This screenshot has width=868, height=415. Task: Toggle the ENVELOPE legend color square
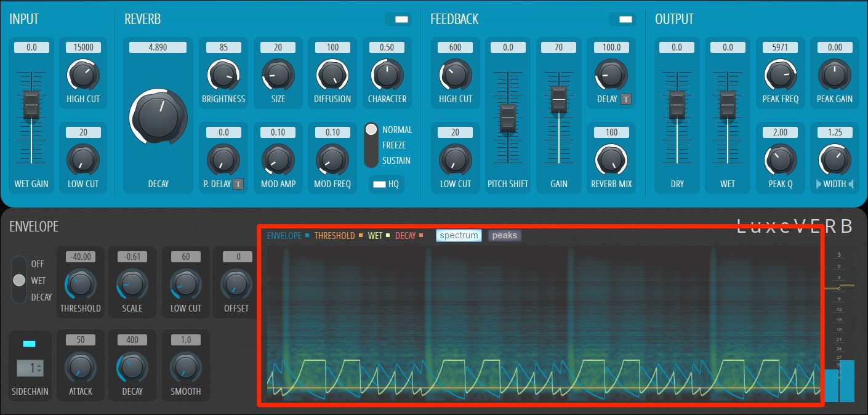(x=307, y=236)
